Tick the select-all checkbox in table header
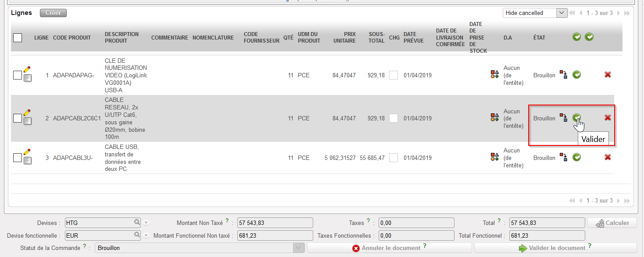644x257 pixels. pos(18,38)
